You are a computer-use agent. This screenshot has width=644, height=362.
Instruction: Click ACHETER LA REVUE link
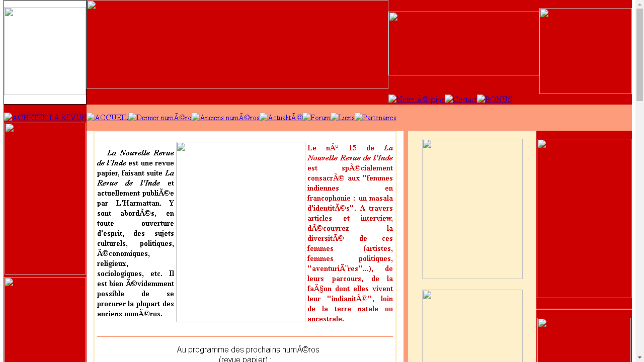45,118
